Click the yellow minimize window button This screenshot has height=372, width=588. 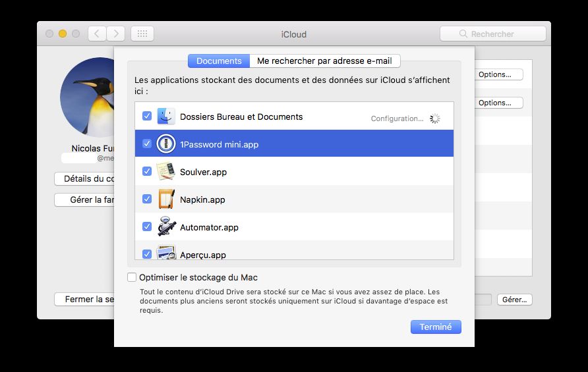63,34
